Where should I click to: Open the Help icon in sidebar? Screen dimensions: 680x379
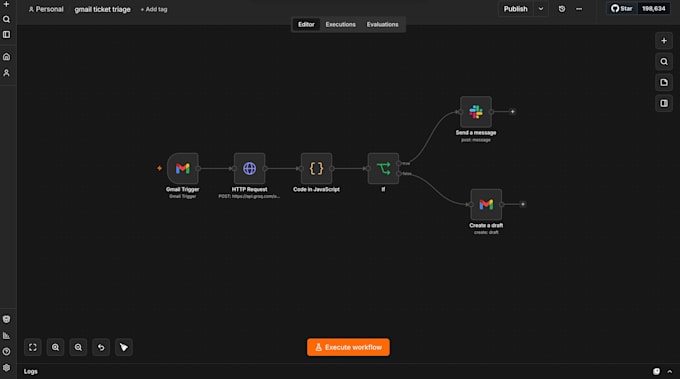[x=7, y=351]
